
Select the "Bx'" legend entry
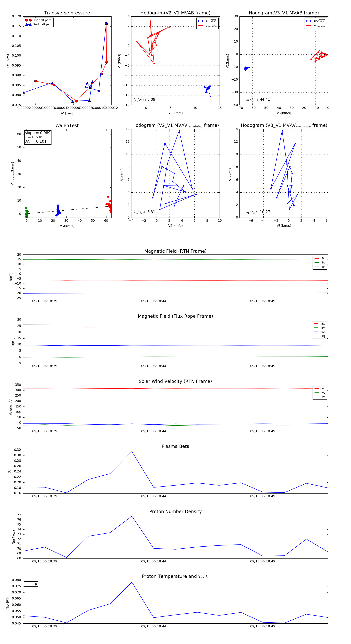[x=320, y=324]
